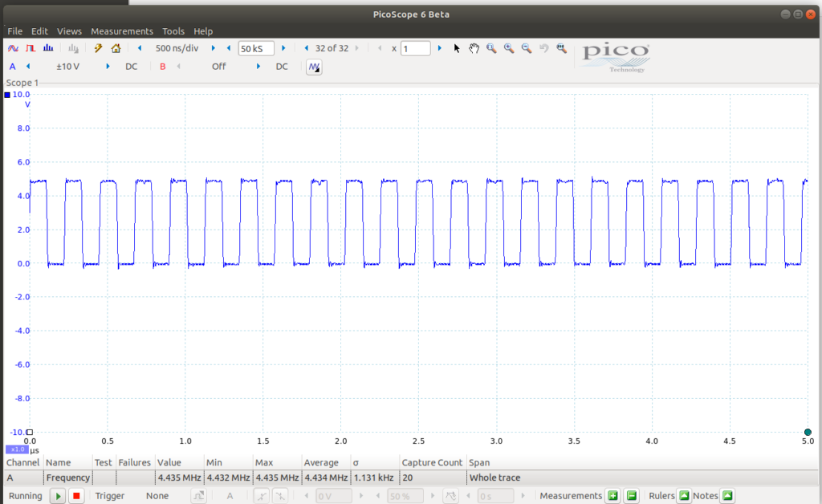Edit or remove measurement with green minus icon
Screen dimensions: 822x504
(632, 496)
